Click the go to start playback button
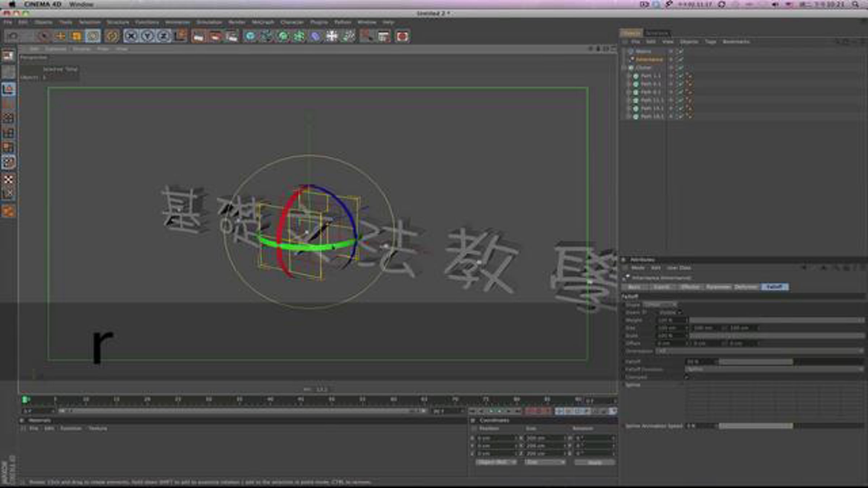 472,411
